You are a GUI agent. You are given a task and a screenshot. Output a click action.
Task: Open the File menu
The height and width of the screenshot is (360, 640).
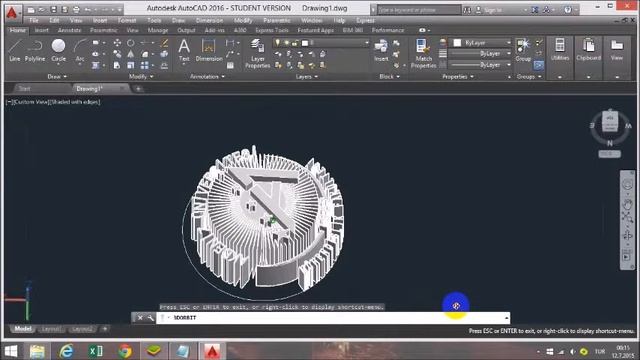pyautogui.click(x=34, y=20)
